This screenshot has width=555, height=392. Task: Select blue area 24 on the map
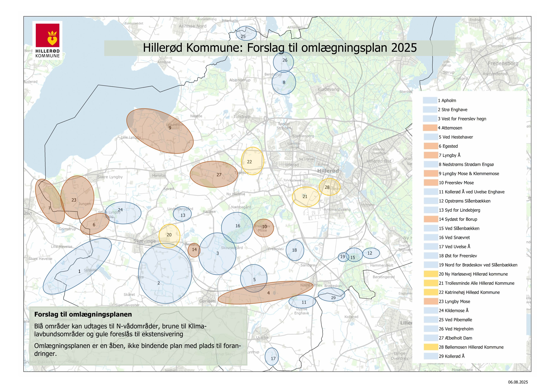[x=123, y=213]
